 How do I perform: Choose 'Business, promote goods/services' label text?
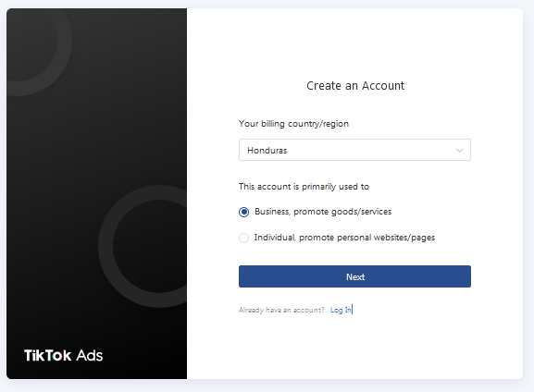(x=323, y=212)
